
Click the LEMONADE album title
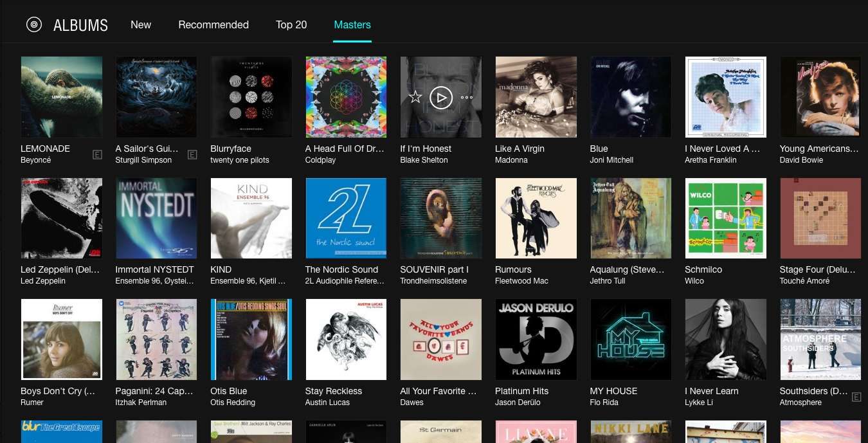click(46, 149)
